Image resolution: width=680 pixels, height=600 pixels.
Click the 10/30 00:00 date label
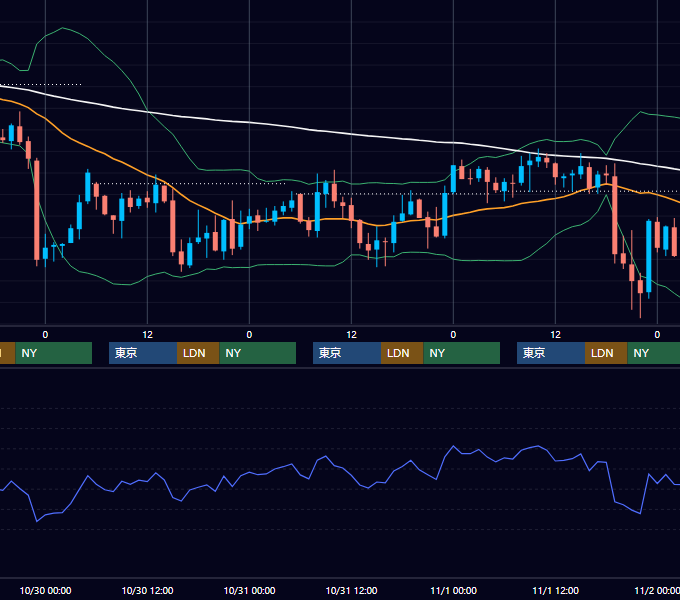[x=46, y=590]
